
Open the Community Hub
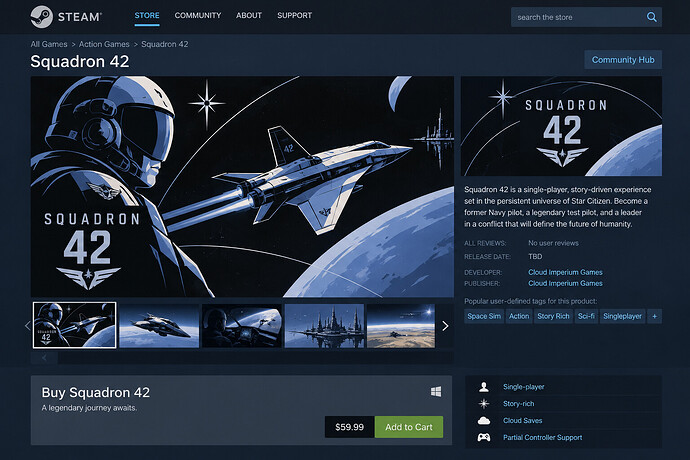pos(623,59)
